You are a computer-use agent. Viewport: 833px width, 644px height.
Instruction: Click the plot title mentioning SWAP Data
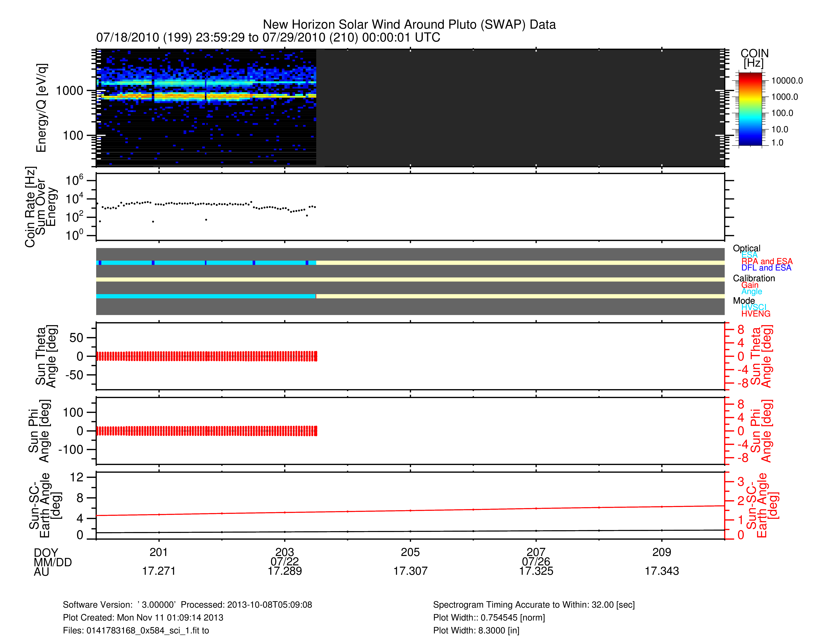tap(409, 24)
